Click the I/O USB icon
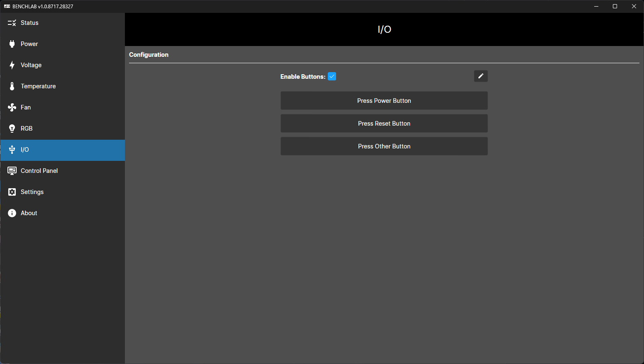The height and width of the screenshot is (364, 644). coord(12,150)
